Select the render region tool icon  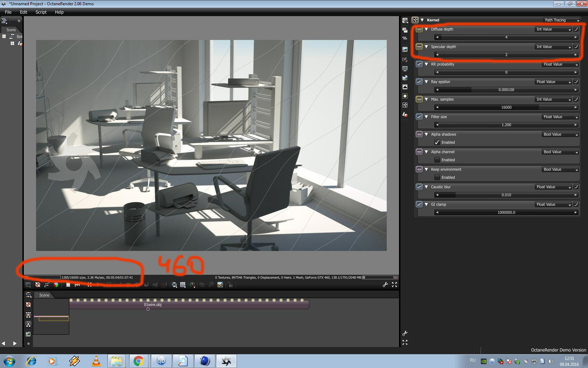coord(183,285)
